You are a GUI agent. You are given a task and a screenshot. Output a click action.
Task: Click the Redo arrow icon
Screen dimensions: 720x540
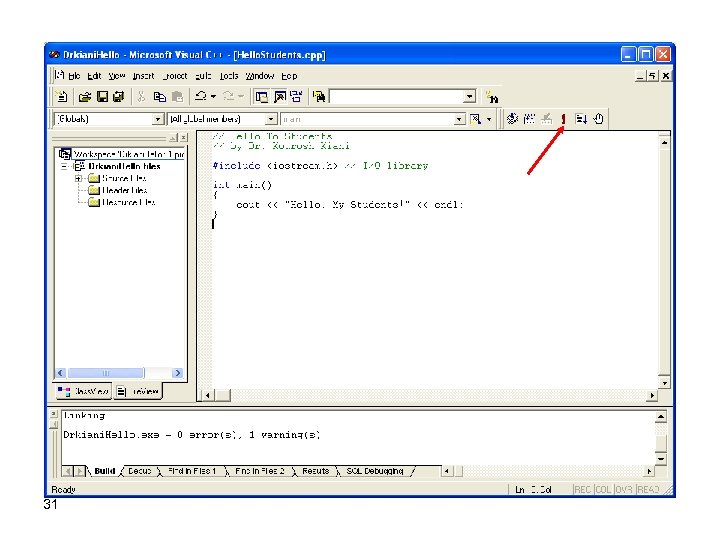pos(228,96)
